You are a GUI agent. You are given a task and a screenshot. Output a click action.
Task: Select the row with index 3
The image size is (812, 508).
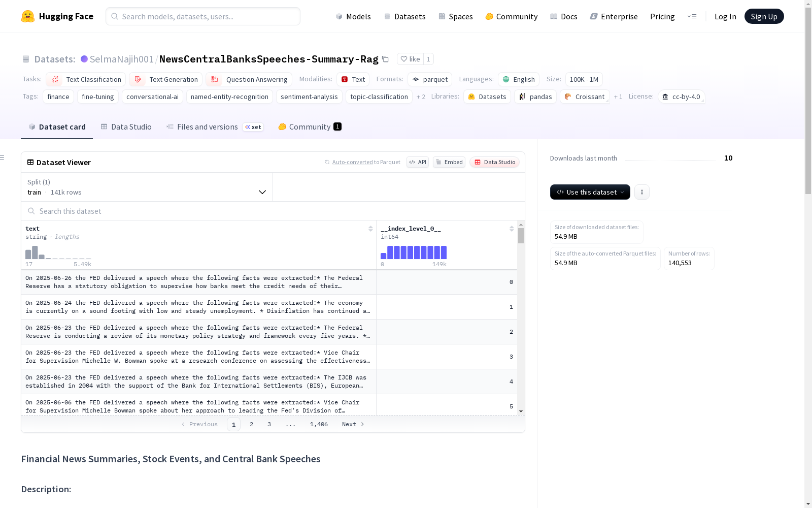269,357
